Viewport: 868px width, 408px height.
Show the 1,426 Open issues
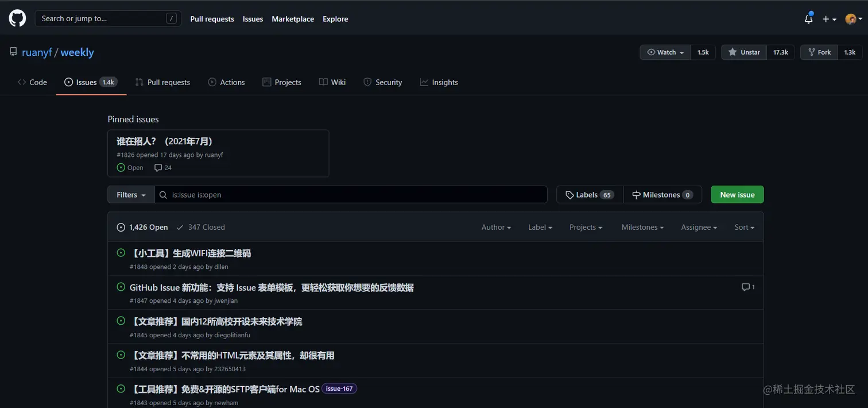coord(142,227)
